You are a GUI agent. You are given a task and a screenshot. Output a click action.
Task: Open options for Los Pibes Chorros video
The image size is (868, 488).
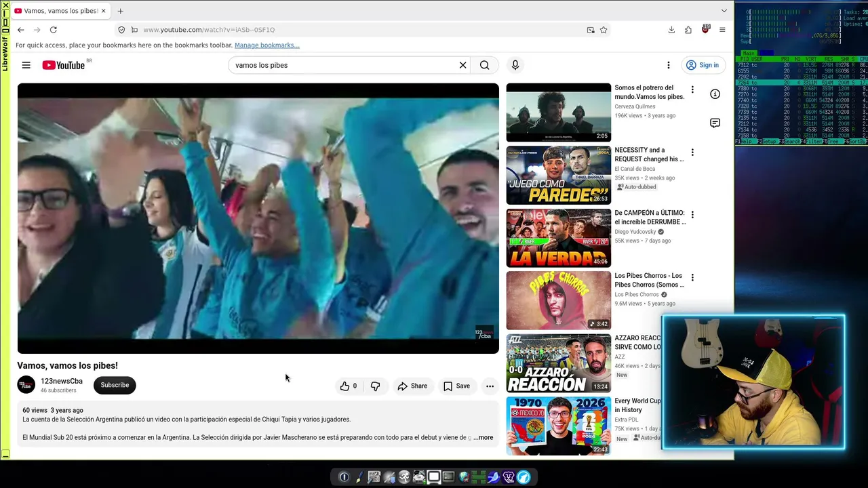point(692,277)
